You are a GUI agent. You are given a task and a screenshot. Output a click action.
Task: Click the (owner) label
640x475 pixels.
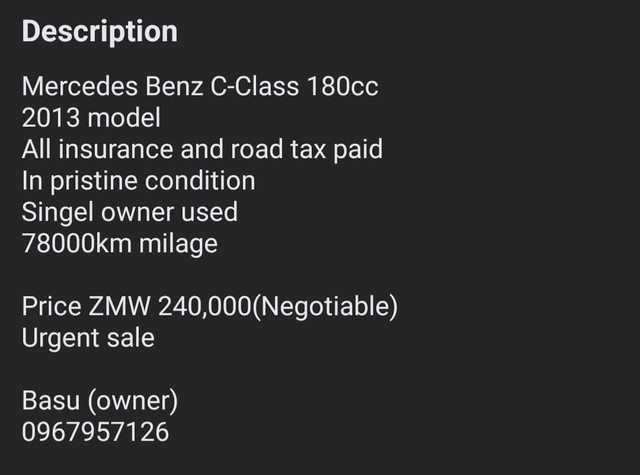pyautogui.click(x=133, y=401)
